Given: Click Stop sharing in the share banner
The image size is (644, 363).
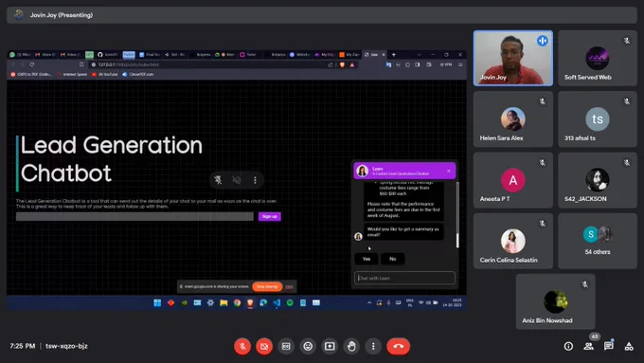Looking at the screenshot, I should [267, 286].
